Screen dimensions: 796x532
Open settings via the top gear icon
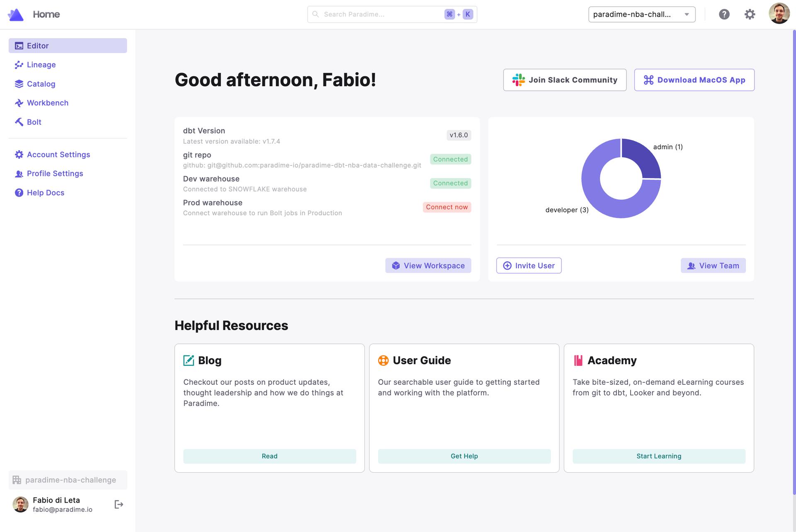point(750,15)
